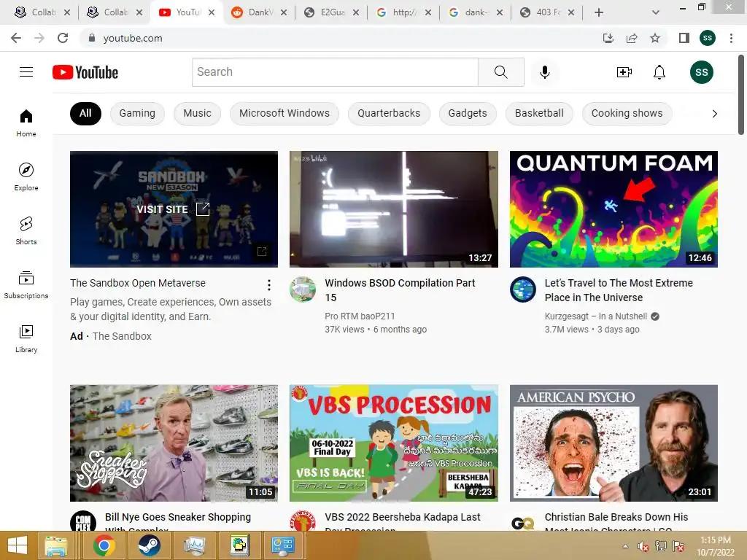Viewport: 747px width, 560px height.
Task: Open the Chrome three-dot menu
Action: (731, 38)
